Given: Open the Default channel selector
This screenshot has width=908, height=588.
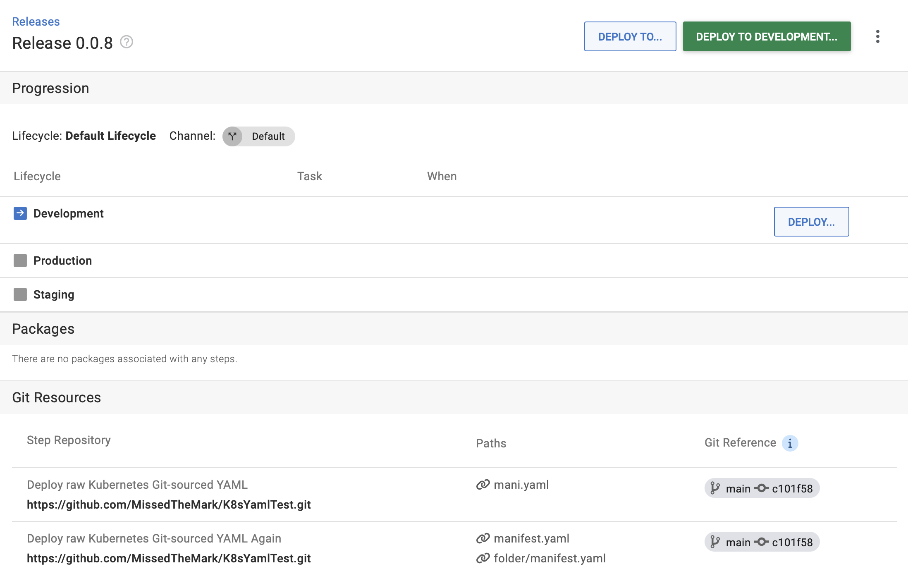Looking at the screenshot, I should coord(258,136).
